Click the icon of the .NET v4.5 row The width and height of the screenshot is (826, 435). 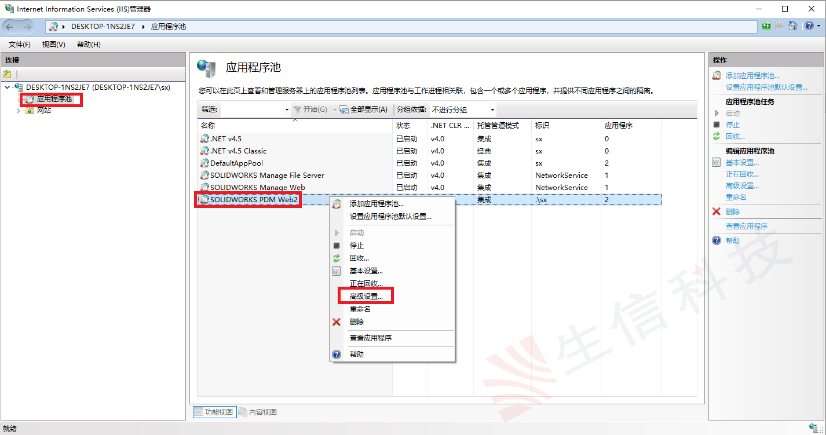tap(204, 139)
